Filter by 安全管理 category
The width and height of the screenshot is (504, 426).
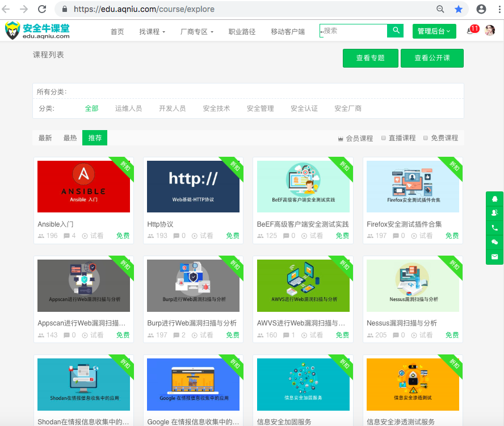click(261, 108)
